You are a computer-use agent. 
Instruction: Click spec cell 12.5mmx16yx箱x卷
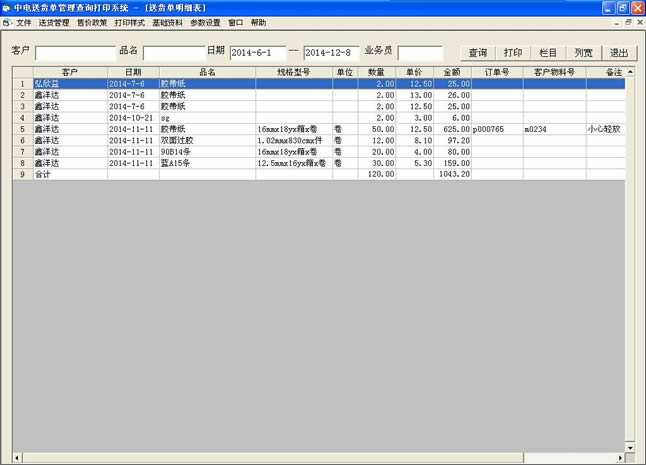coord(294,163)
